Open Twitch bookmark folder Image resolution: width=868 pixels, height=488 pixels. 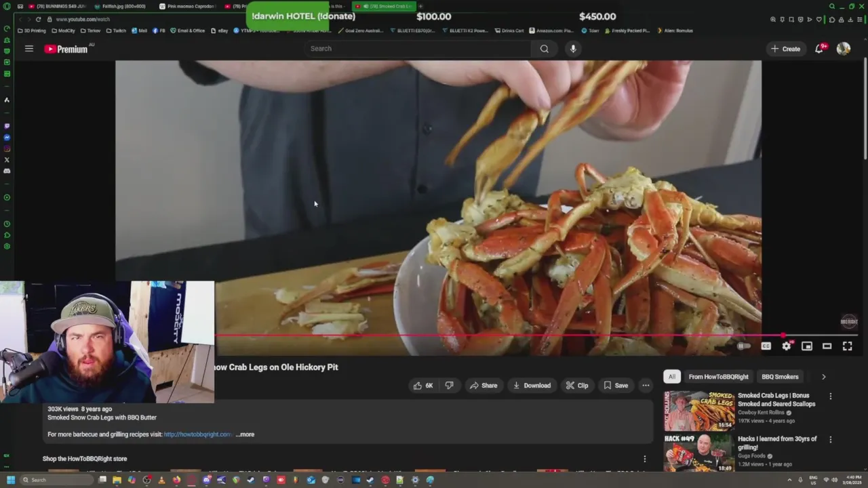116,30
